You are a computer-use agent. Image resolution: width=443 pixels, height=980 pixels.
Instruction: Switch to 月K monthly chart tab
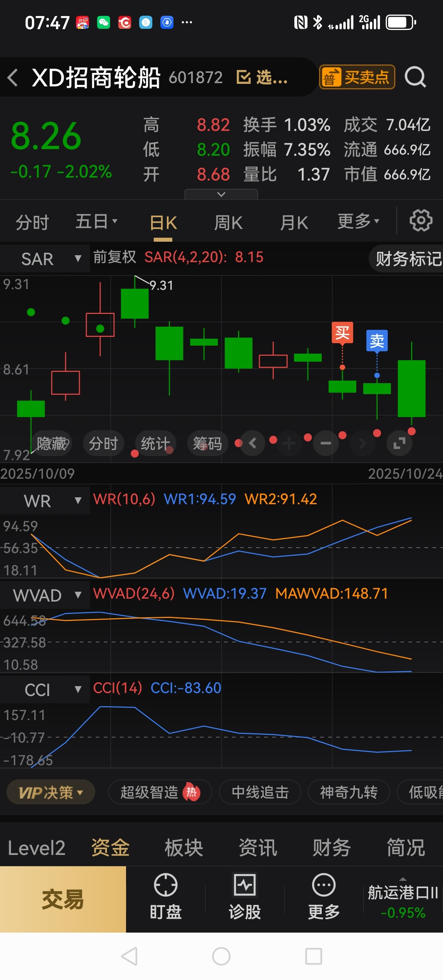point(294,222)
